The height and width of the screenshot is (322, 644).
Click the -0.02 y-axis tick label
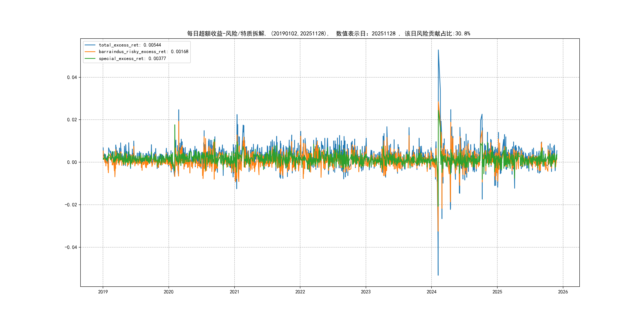point(71,205)
